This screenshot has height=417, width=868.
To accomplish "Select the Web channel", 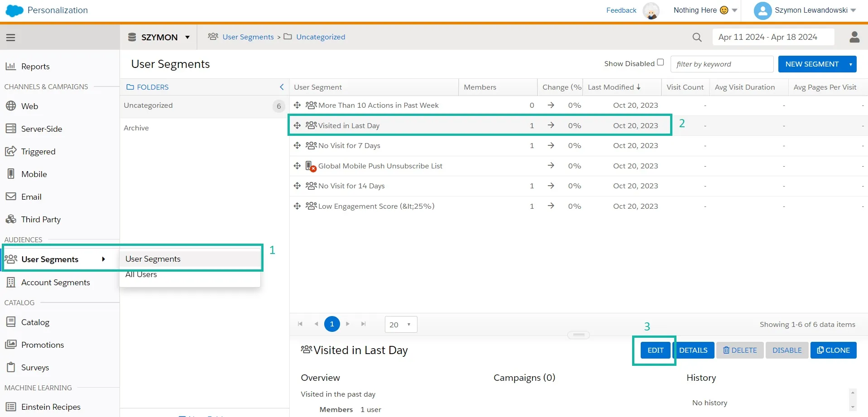I will coord(31,106).
